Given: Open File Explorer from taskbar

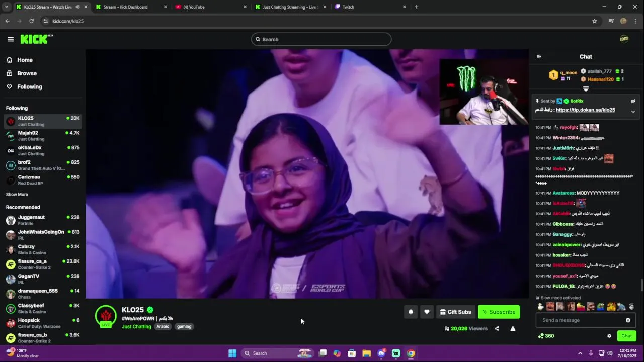Looking at the screenshot, I should click(x=366, y=353).
